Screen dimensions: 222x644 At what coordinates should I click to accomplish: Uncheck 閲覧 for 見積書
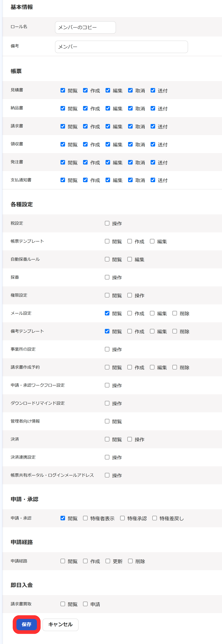pos(63,90)
